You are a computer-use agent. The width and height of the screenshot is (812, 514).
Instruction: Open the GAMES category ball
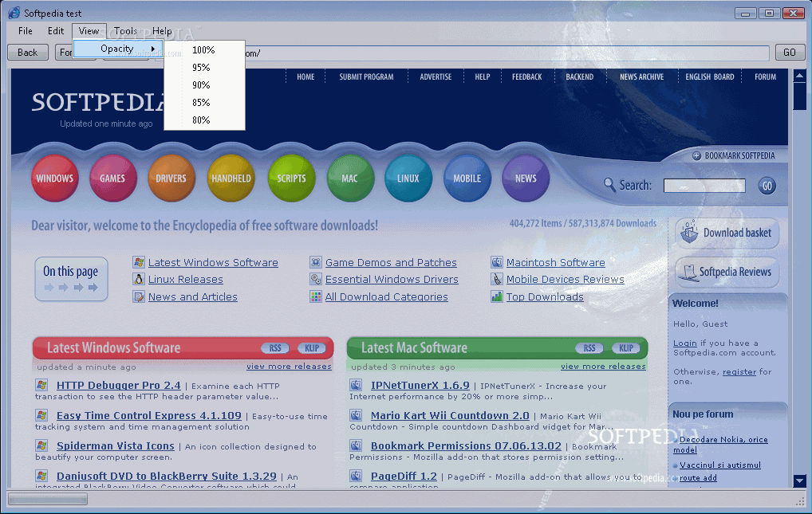coord(113,178)
